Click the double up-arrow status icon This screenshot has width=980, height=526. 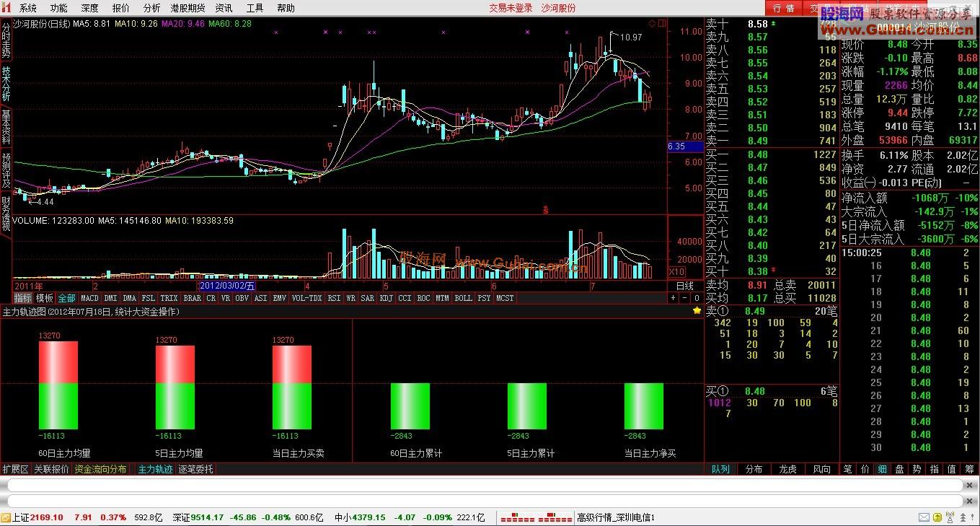tap(963, 518)
